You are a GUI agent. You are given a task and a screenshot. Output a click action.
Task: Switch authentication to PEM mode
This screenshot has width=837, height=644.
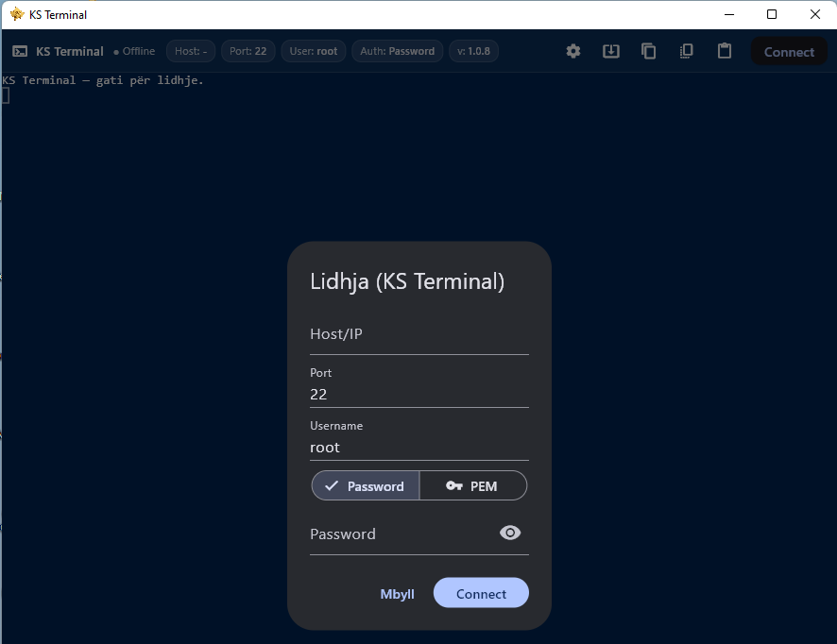tap(472, 485)
